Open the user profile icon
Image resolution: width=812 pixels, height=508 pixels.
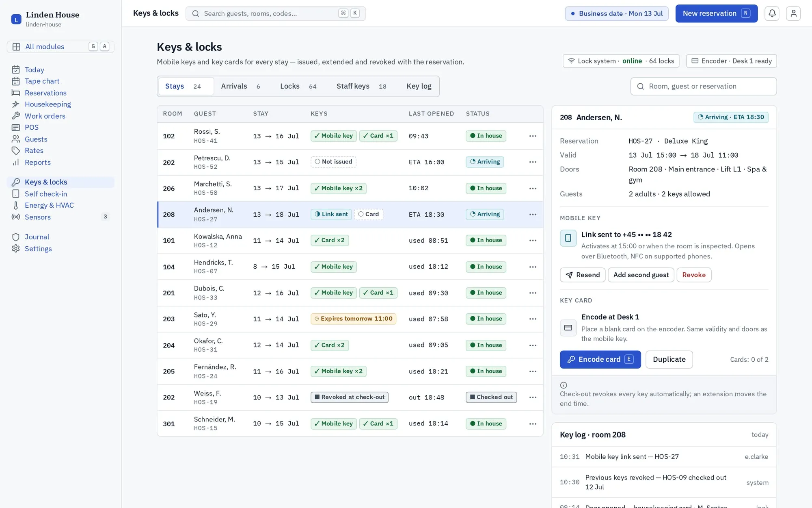click(793, 13)
